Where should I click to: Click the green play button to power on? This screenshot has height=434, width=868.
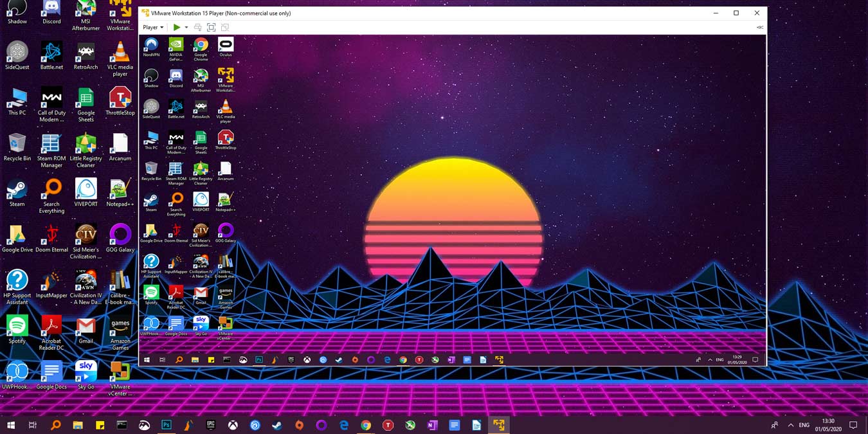(176, 27)
